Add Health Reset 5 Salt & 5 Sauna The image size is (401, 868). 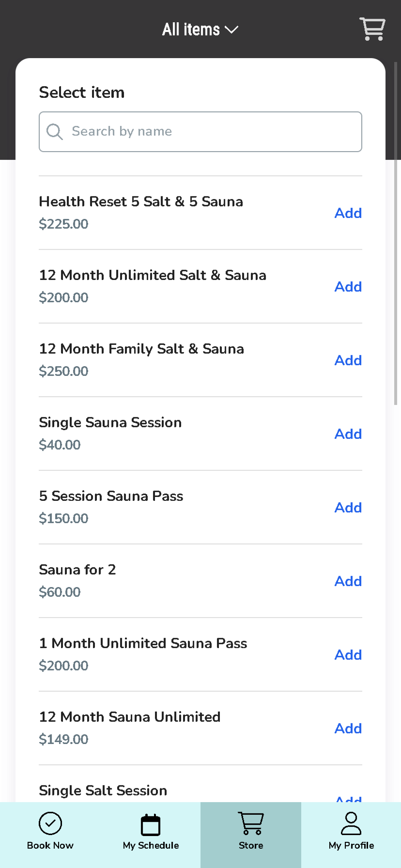348,213
